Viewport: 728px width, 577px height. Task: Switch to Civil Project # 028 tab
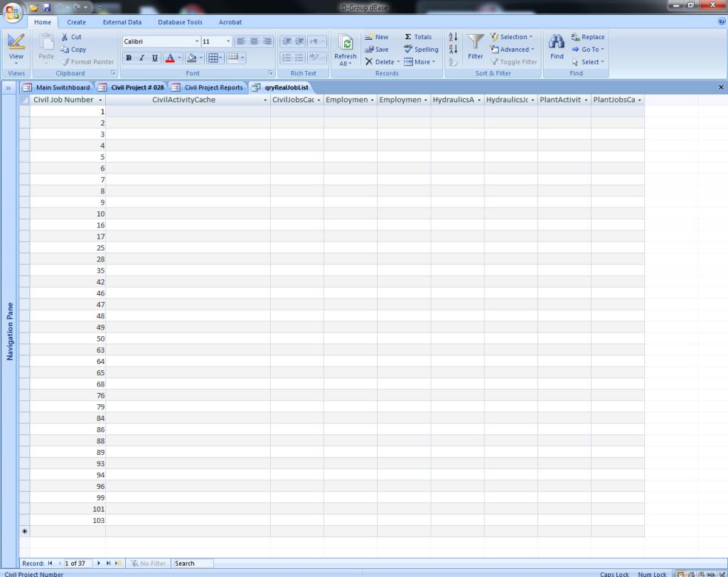tap(132, 87)
